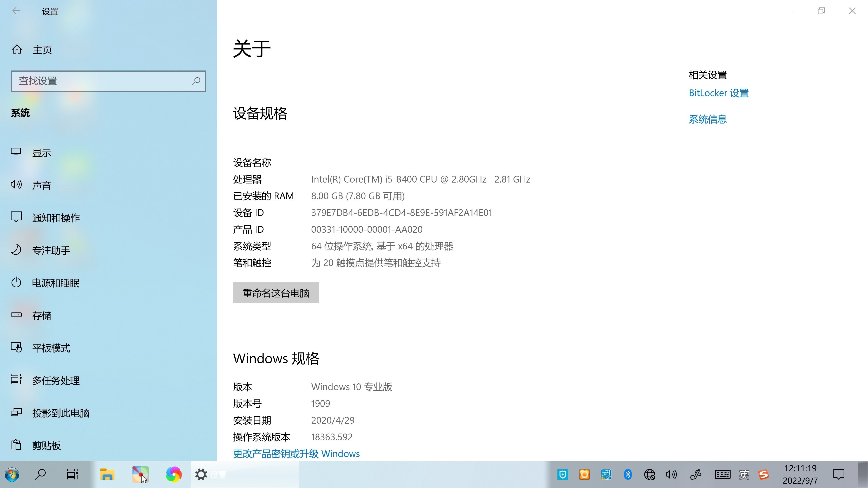The width and height of the screenshot is (868, 488).
Task: Open the volume speaker tray icon
Action: 671,475
